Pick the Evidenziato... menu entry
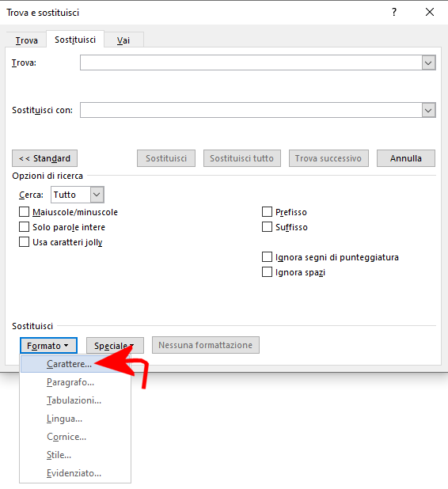Viewport: 448px width, 489px height. (75, 473)
